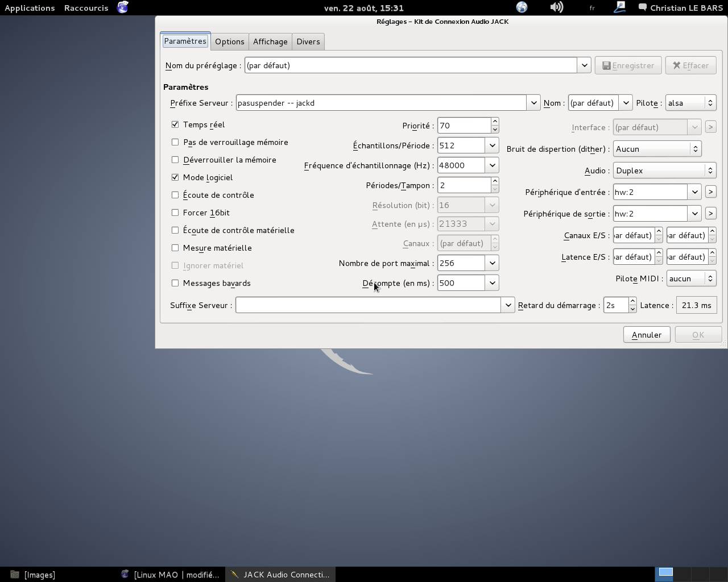Tick the Forcer 16bit checkbox
The height and width of the screenshot is (582, 728).
tap(175, 213)
